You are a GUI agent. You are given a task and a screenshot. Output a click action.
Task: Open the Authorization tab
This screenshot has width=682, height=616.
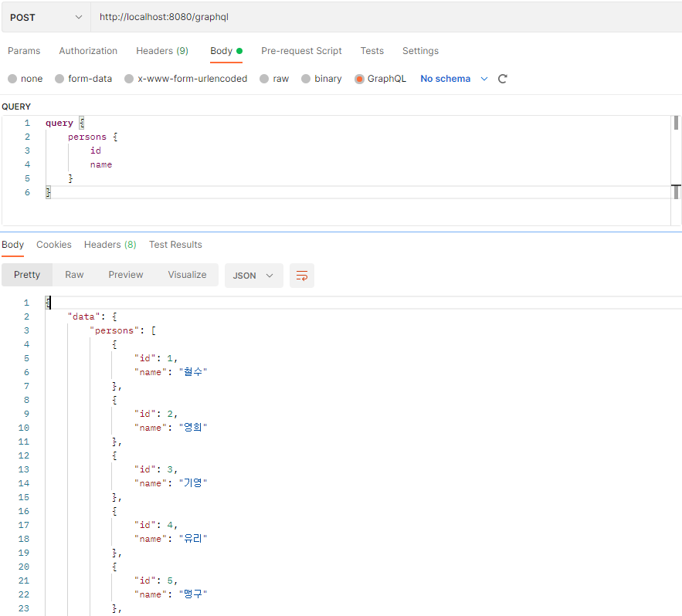pos(88,51)
